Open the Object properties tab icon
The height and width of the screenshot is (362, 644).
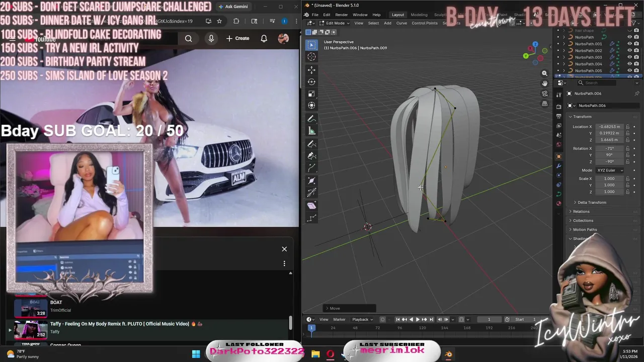point(558,156)
